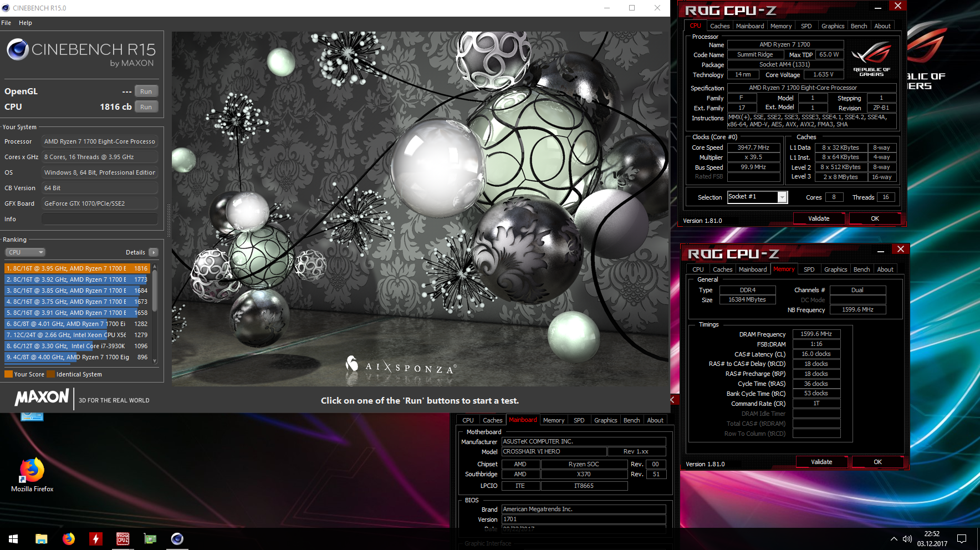Screen dimensions: 980x550
Task: Minimize the Cinebench R15.0 window
Action: coord(607,8)
